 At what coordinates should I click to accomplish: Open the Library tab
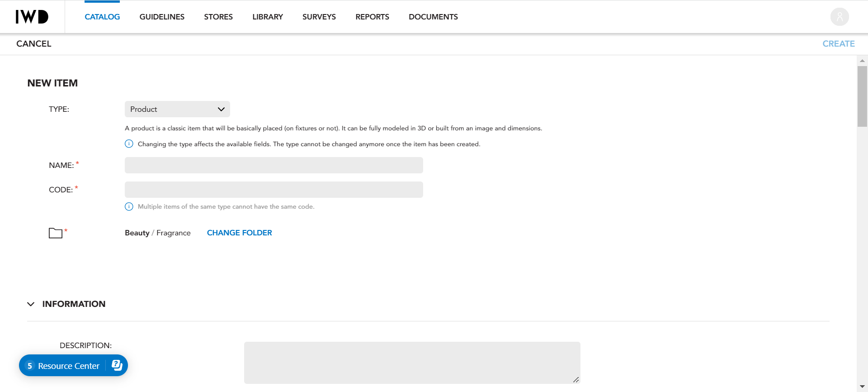(268, 17)
